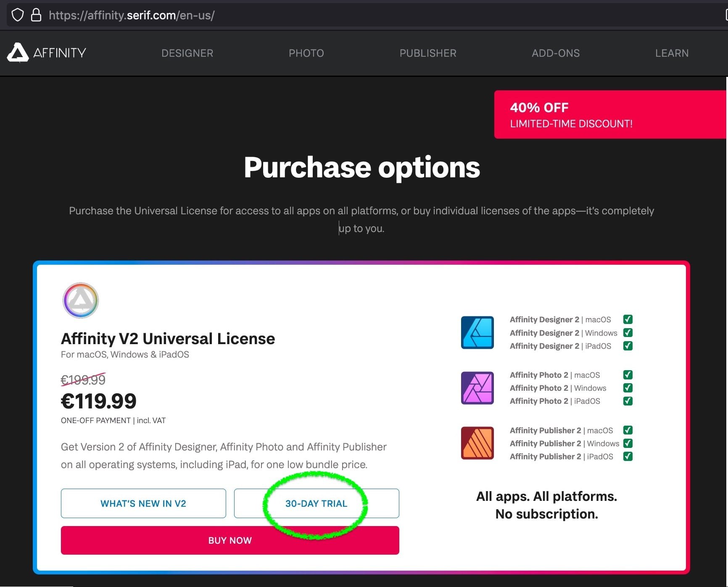Click the checkmark beside Affinity Publisher 2 Windows
728x587 pixels.
click(628, 443)
